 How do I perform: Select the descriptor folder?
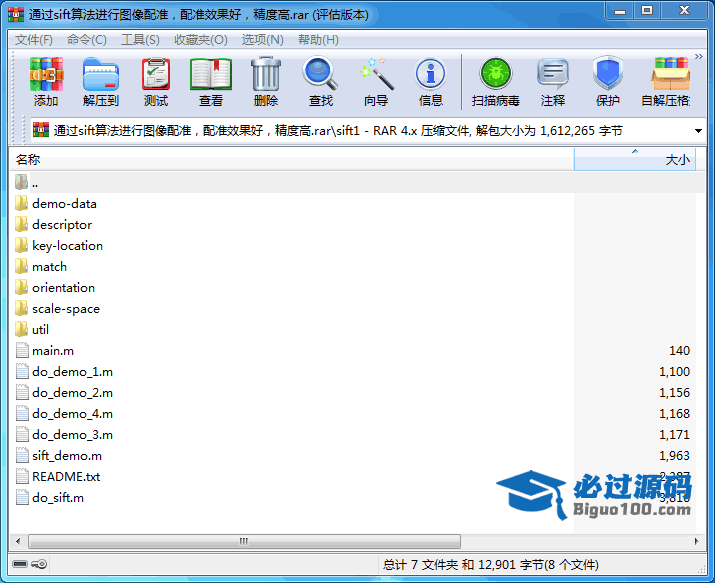(62, 225)
